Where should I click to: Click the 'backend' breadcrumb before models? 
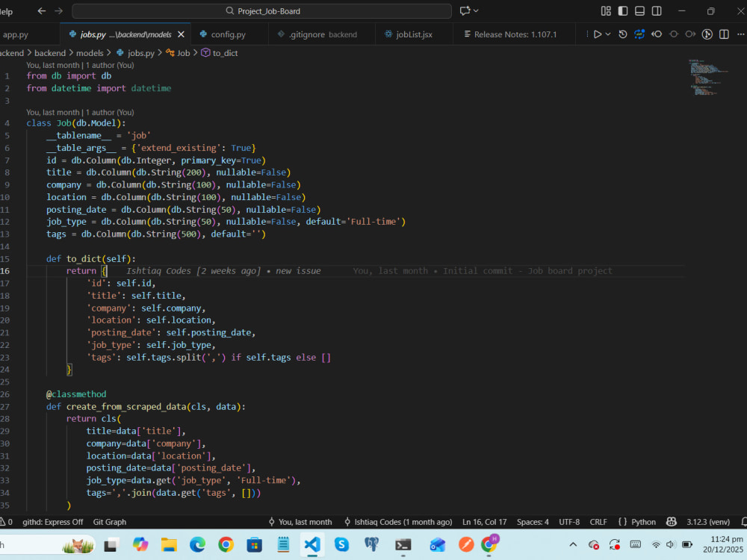[50, 53]
